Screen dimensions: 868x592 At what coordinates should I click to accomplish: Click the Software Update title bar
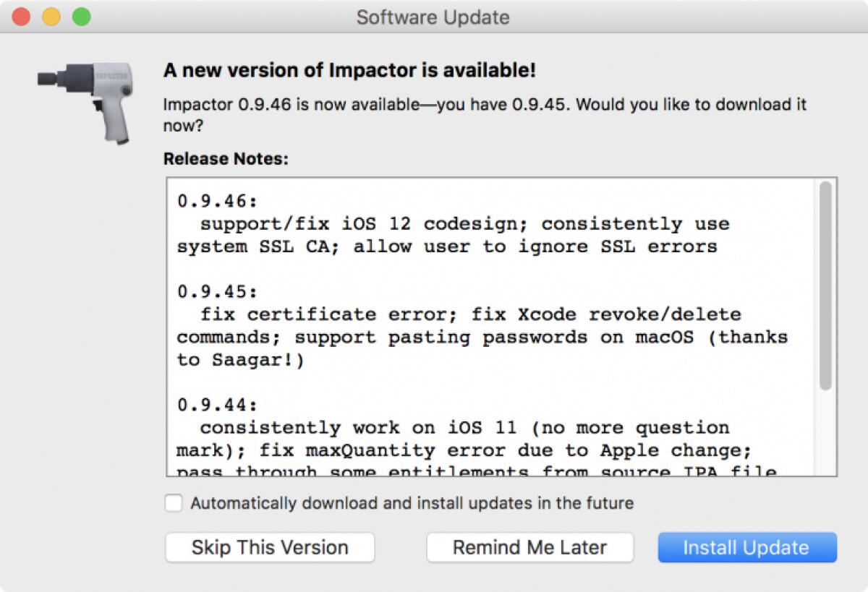pos(433,17)
